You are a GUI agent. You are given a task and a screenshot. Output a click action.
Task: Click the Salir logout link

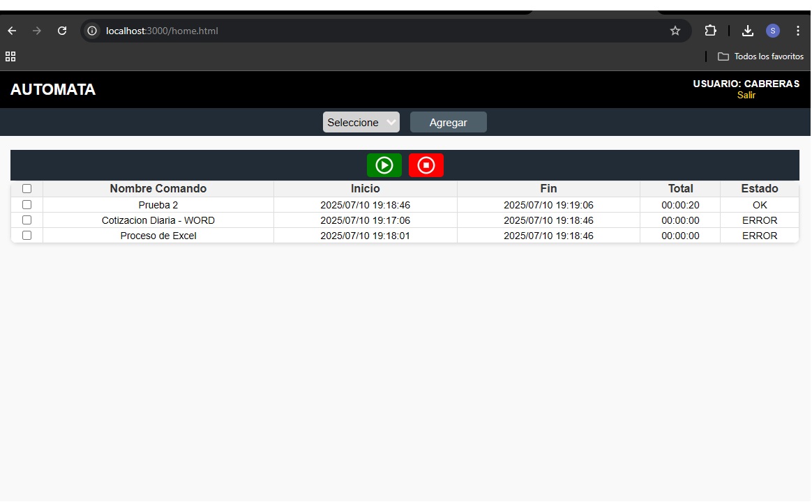point(746,96)
